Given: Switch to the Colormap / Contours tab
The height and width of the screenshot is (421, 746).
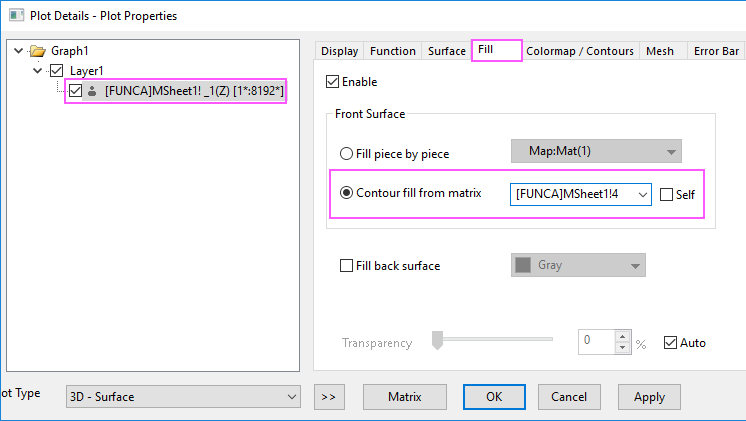Looking at the screenshot, I should point(580,51).
